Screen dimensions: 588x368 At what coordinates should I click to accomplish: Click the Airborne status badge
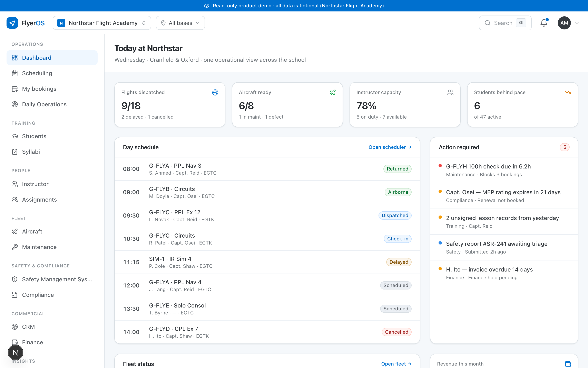tap(398, 192)
